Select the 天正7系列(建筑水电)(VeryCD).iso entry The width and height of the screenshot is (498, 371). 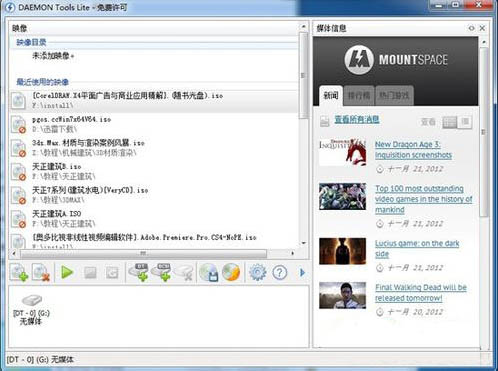[154, 195]
